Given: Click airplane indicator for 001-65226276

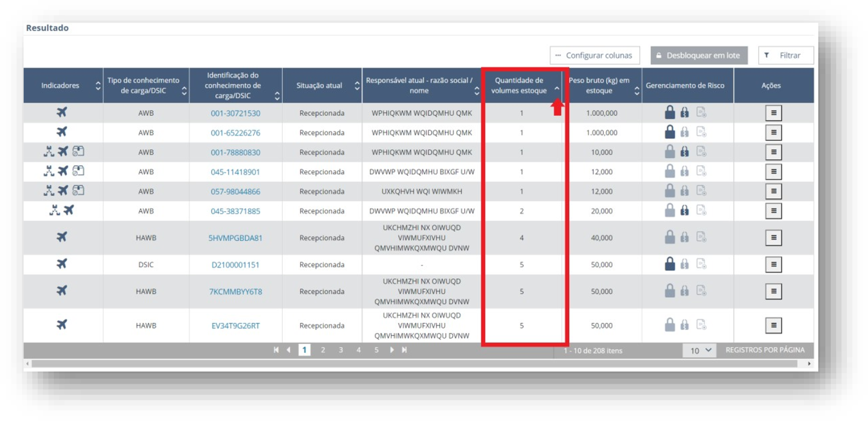Looking at the screenshot, I should click(62, 131).
